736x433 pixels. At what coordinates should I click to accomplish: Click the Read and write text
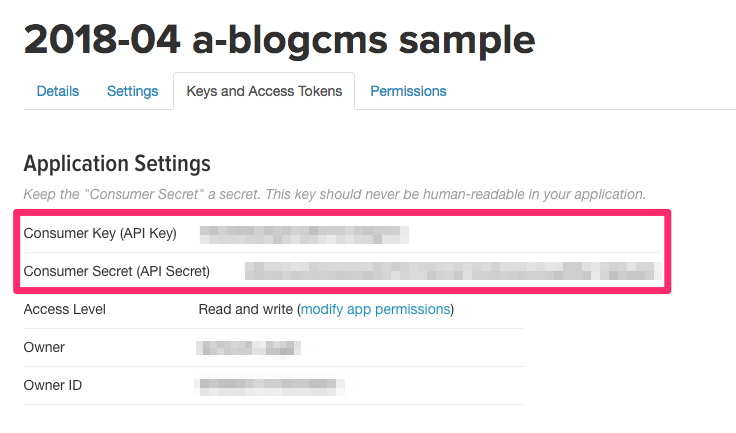pyautogui.click(x=246, y=309)
